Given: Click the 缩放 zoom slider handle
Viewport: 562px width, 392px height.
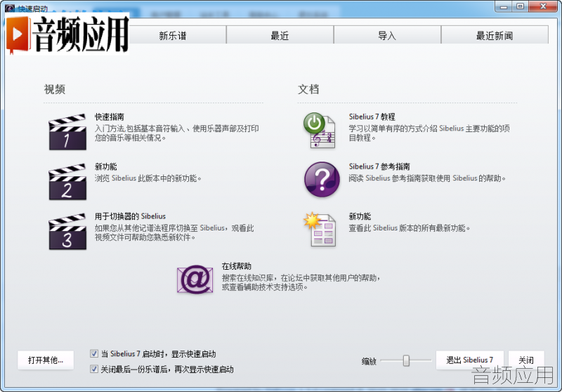Looking at the screenshot, I should click(x=406, y=360).
